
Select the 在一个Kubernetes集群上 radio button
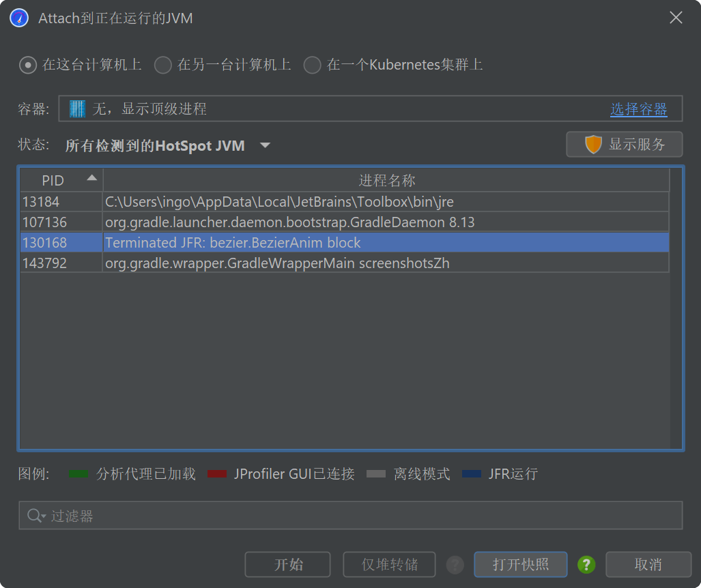[x=312, y=65]
